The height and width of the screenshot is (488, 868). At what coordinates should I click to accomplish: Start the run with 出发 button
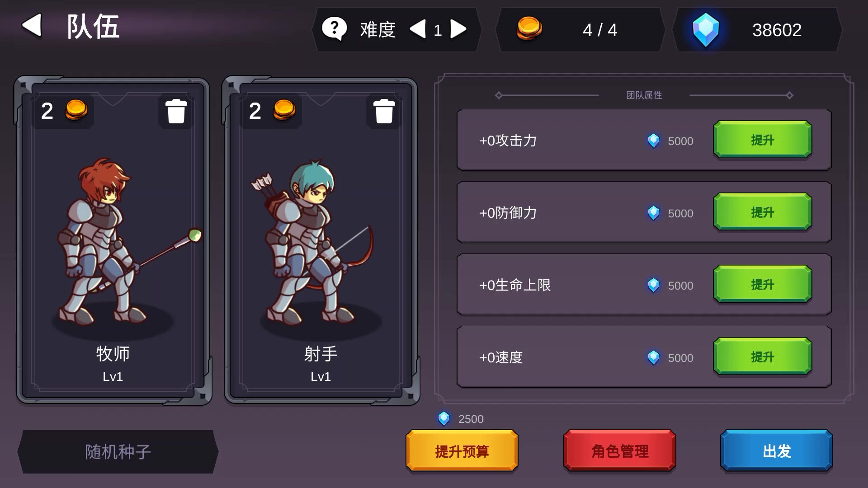(x=776, y=450)
